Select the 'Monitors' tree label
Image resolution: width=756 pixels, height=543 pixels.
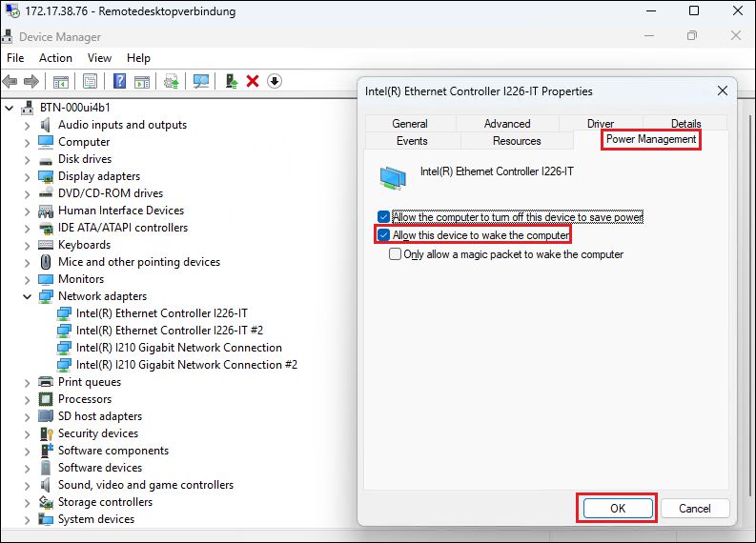pos(81,279)
